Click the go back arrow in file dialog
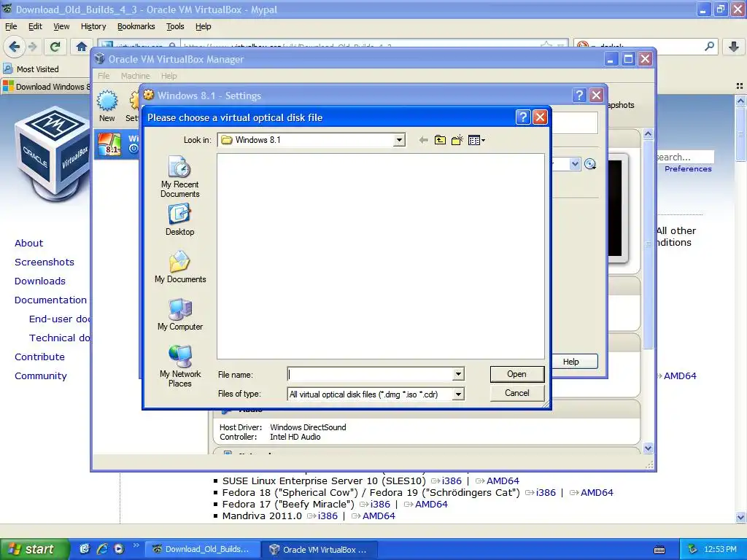 click(x=423, y=140)
